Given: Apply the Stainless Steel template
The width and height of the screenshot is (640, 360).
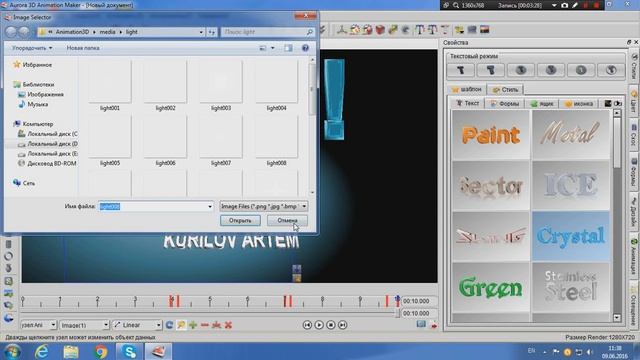Looking at the screenshot, I should 571,287.
